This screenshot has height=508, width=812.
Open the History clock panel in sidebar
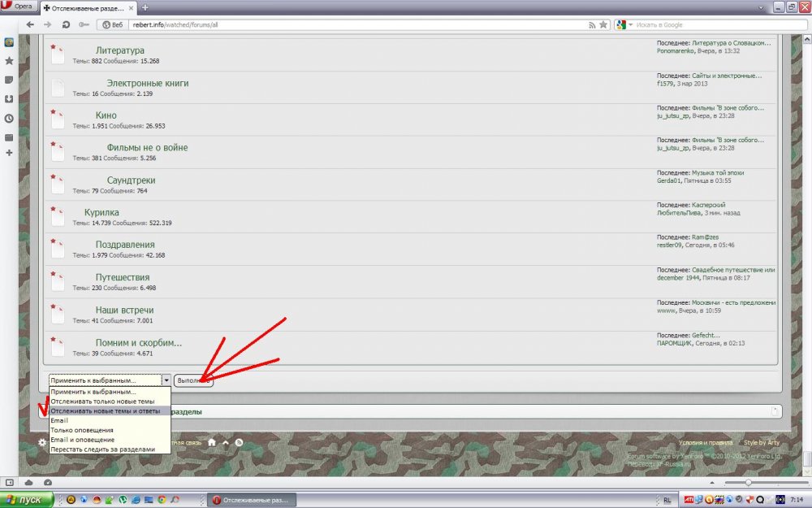point(9,118)
